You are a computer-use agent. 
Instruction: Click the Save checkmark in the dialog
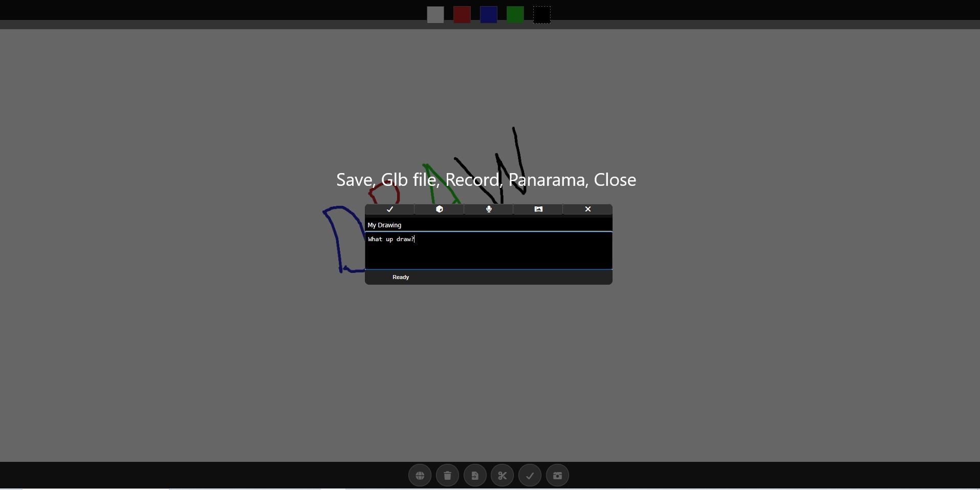pyautogui.click(x=389, y=209)
